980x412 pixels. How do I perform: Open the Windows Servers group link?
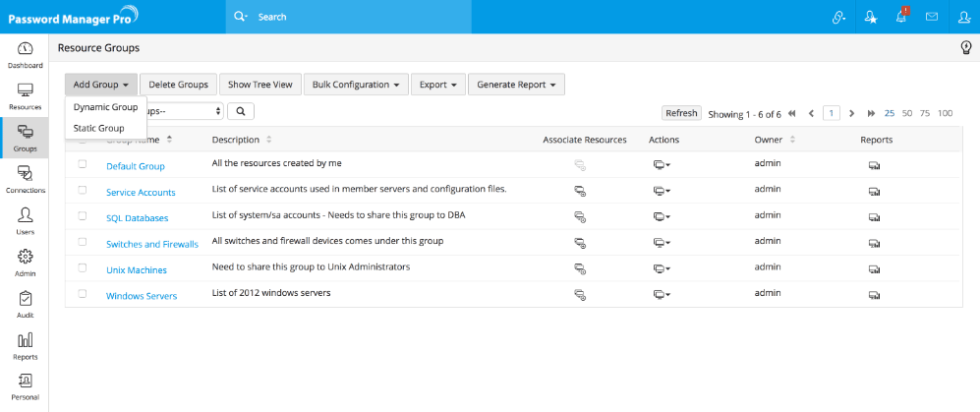point(141,295)
